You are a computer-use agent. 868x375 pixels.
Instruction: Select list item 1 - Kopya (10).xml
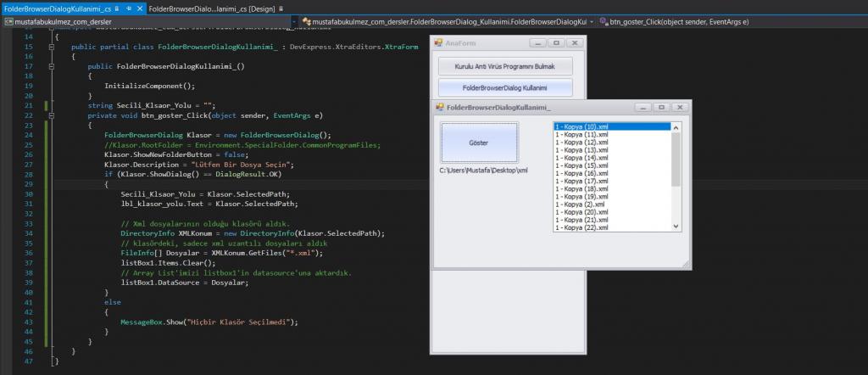(x=612, y=126)
